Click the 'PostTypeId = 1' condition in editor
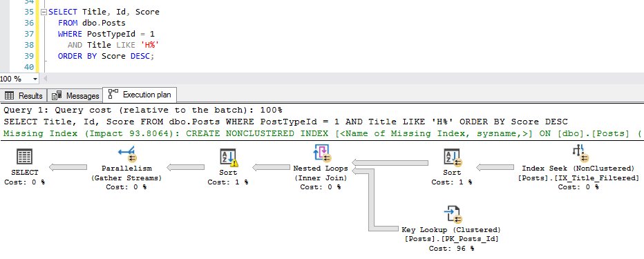The height and width of the screenshot is (259, 644). pos(120,34)
